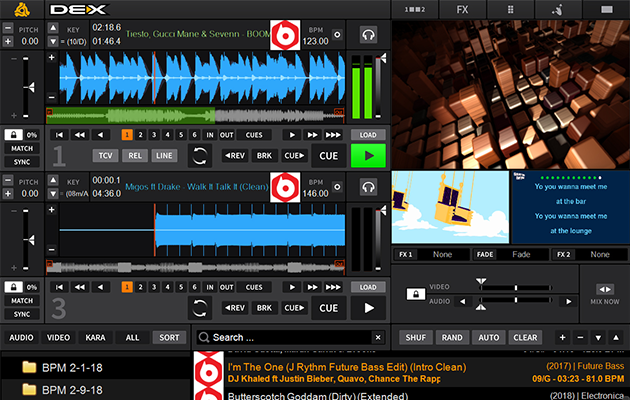Viewport: 630px width, 400px height.
Task: Click the loop icon on deck 3
Action: (x=202, y=308)
